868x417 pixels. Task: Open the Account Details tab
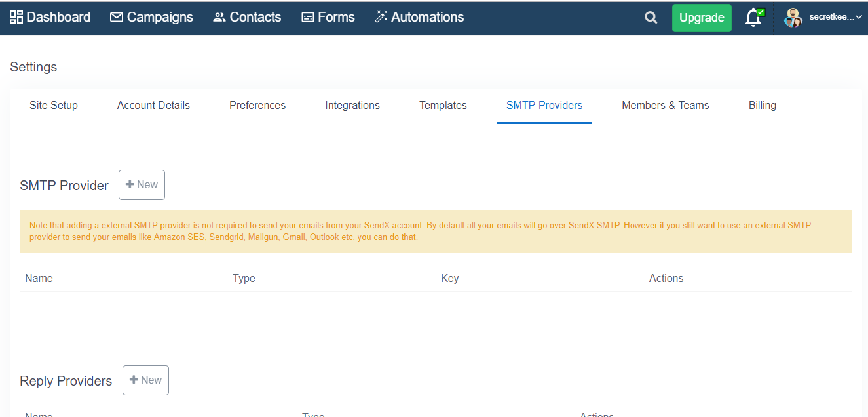(x=153, y=105)
